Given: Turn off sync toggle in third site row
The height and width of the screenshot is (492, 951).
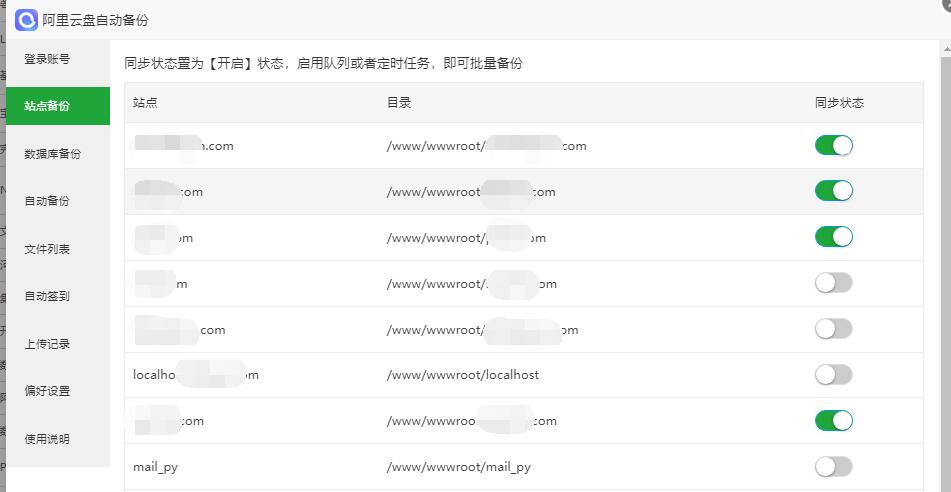Looking at the screenshot, I should click(x=833, y=237).
